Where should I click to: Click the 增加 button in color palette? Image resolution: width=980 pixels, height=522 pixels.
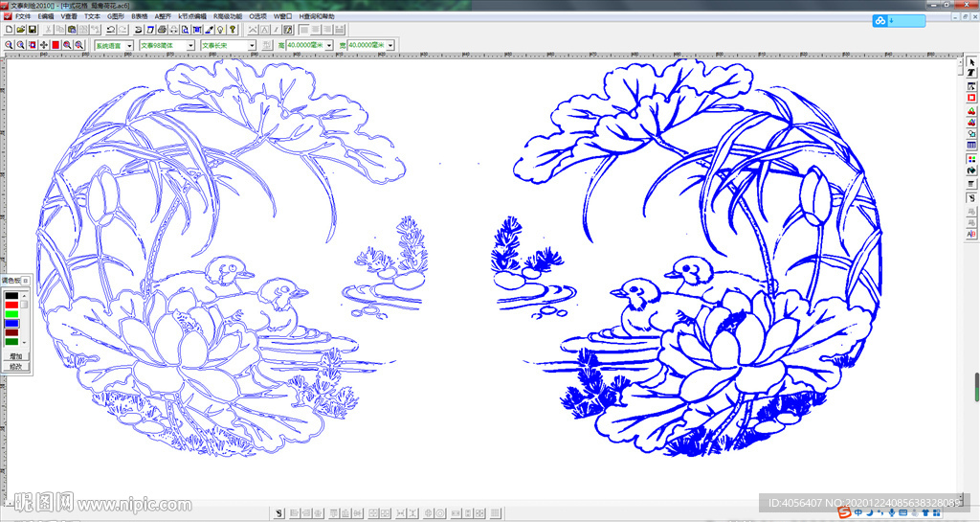[x=15, y=356]
